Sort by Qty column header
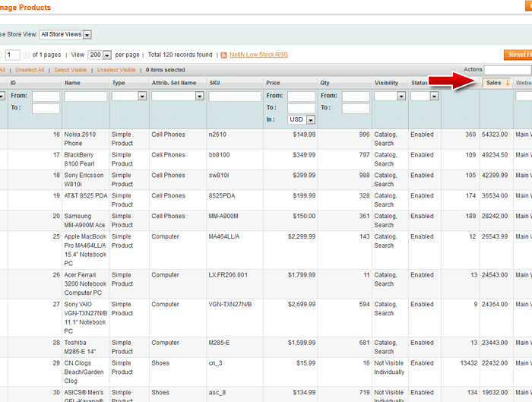This screenshot has width=532, height=402. tap(325, 83)
